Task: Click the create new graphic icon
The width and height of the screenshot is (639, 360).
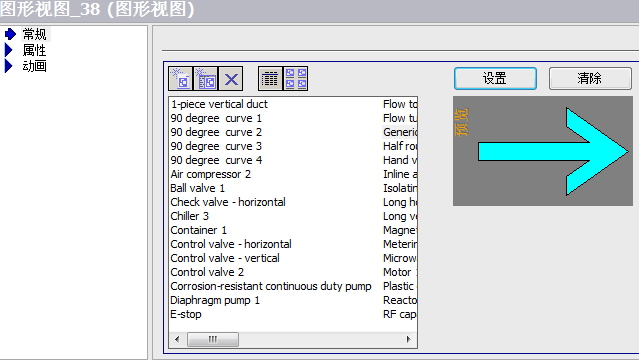Action: point(181,79)
